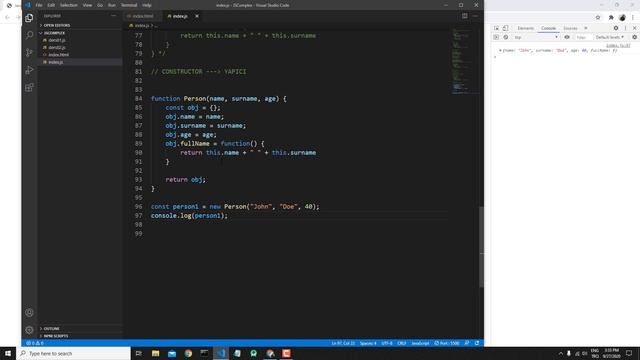Click the index.js source link in console
Viewport: 640px width, 360px height.
point(618,46)
